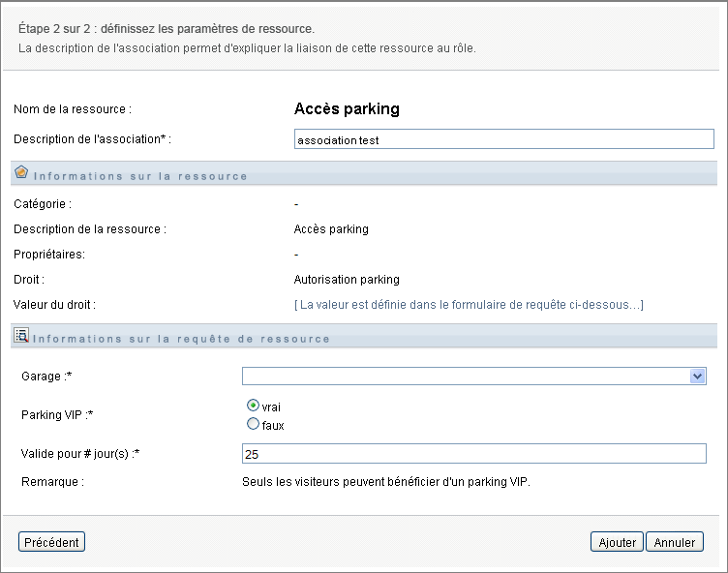Go back with the Précédent button
The height and width of the screenshot is (573, 728).
click(51, 542)
